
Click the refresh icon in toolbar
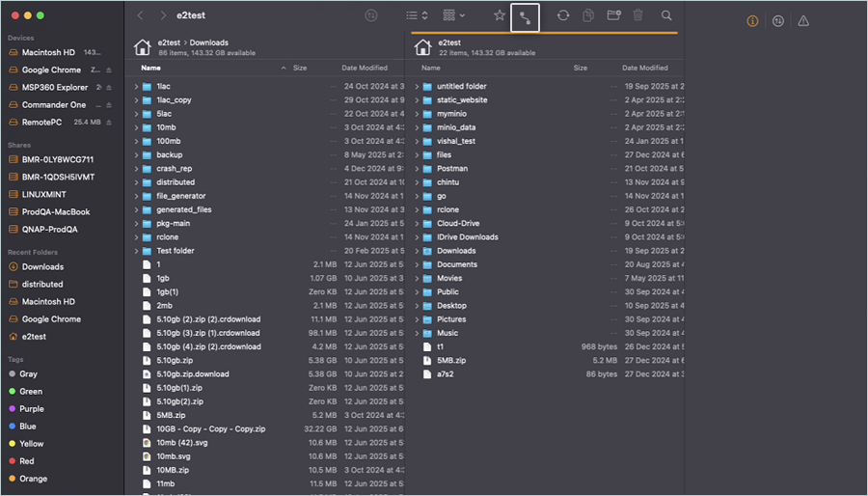[563, 15]
